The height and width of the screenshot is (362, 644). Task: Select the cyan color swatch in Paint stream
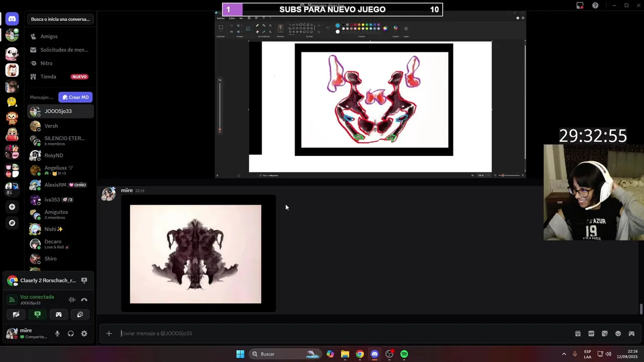(x=370, y=25)
